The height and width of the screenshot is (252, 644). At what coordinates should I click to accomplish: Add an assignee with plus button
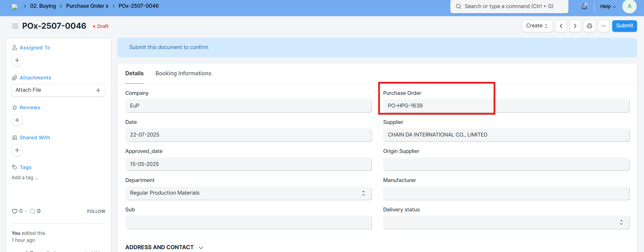point(17,60)
